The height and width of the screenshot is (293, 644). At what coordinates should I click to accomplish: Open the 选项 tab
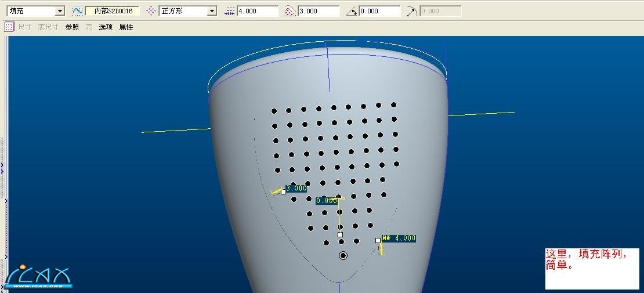(106, 27)
